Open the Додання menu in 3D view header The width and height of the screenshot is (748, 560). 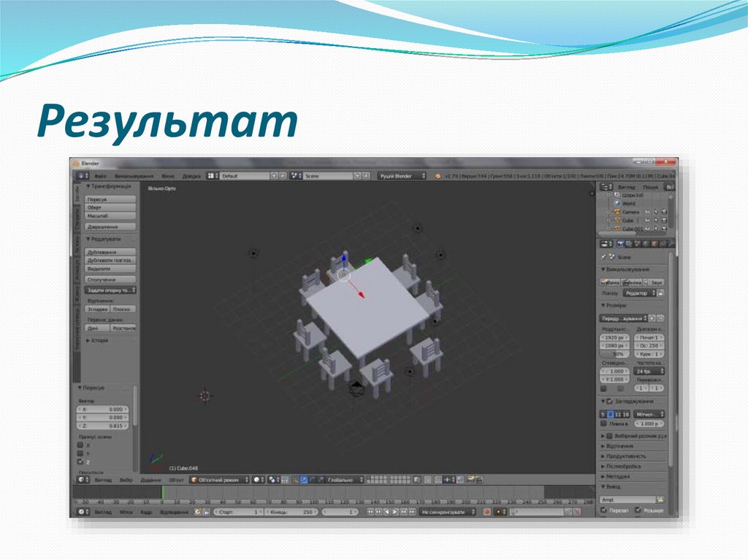point(150,480)
